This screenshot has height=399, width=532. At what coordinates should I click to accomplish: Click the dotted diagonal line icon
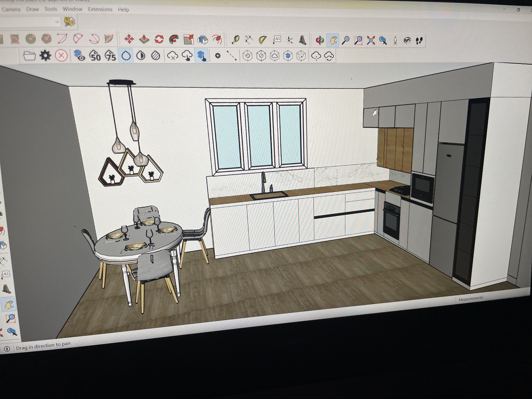click(x=231, y=56)
